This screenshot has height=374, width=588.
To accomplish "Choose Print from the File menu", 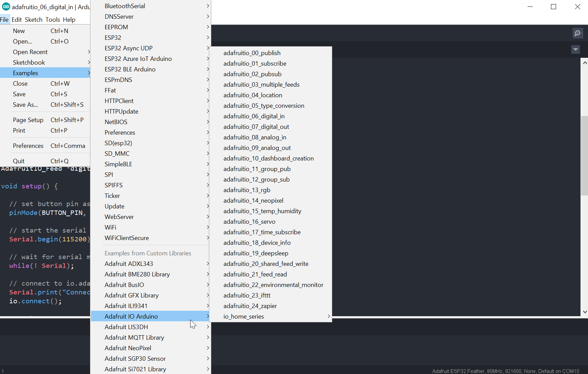I will (45, 131).
